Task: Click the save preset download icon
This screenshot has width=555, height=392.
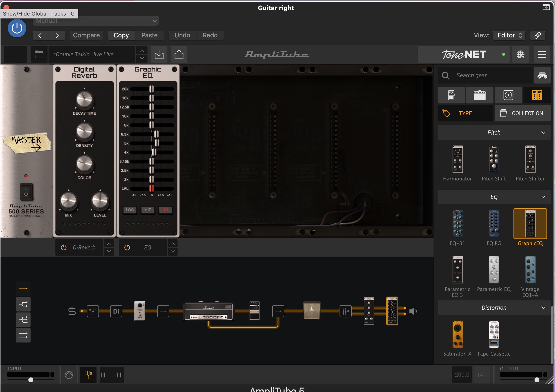Action: tap(159, 54)
